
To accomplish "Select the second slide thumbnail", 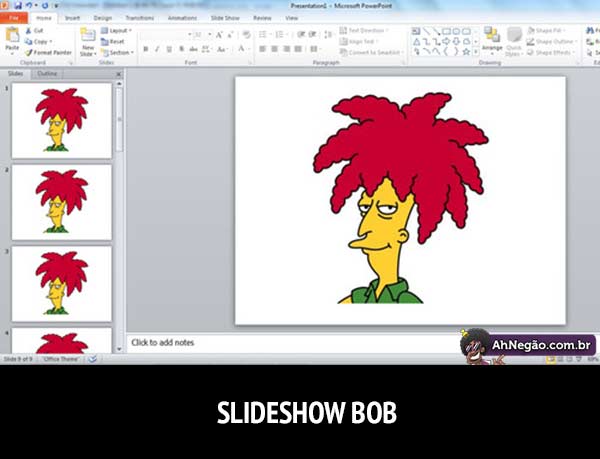I will point(61,202).
